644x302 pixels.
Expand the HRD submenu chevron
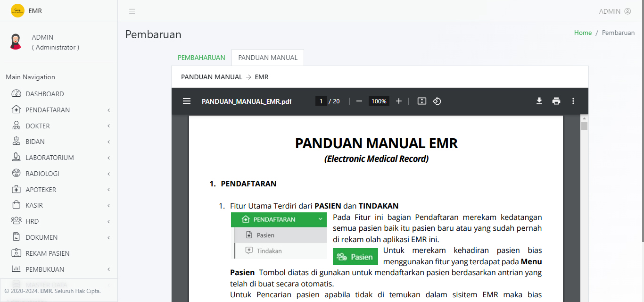(108, 221)
